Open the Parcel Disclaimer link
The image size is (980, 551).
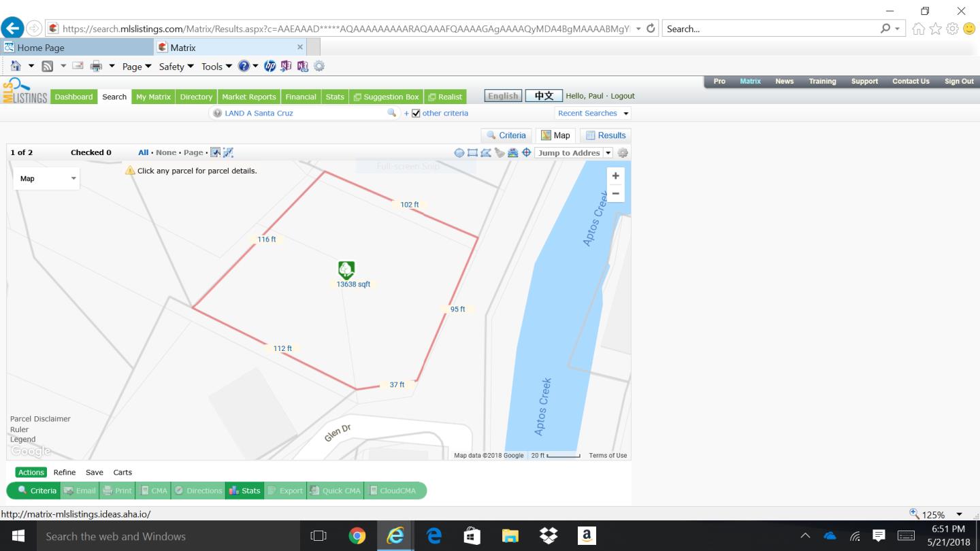coord(40,419)
